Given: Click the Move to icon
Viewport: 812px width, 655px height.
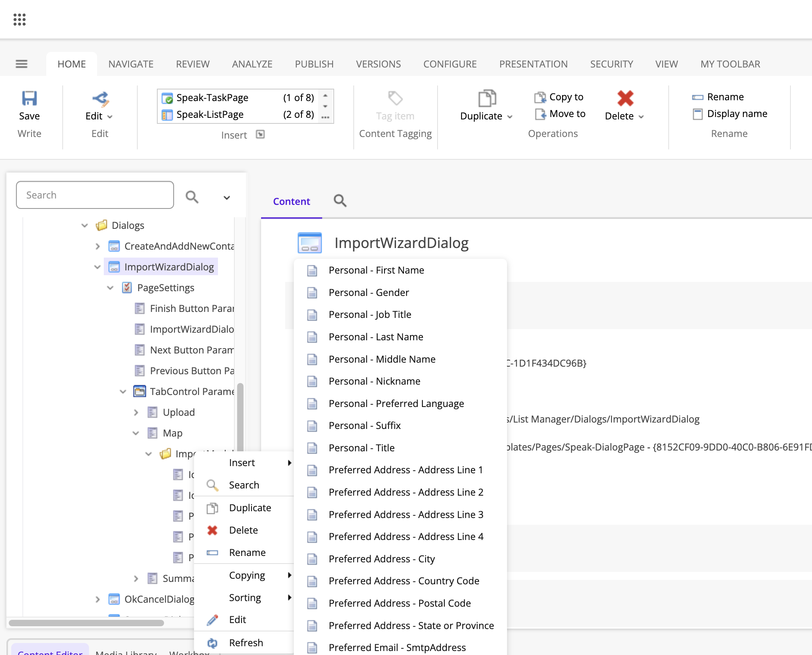Looking at the screenshot, I should 541,114.
